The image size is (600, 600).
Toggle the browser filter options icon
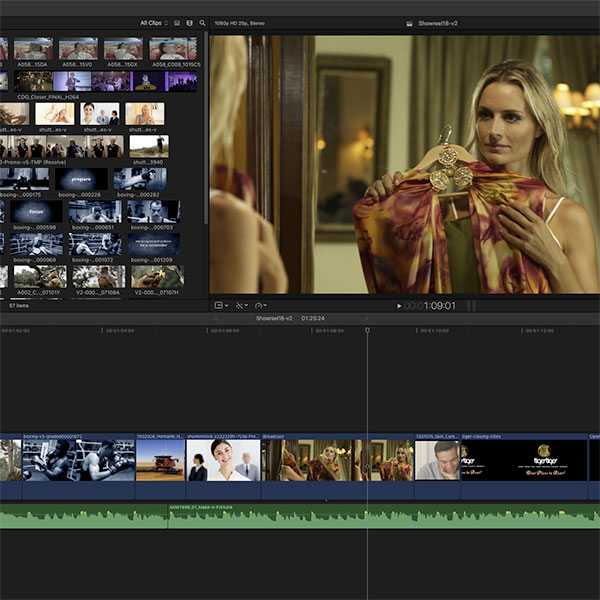click(189, 23)
